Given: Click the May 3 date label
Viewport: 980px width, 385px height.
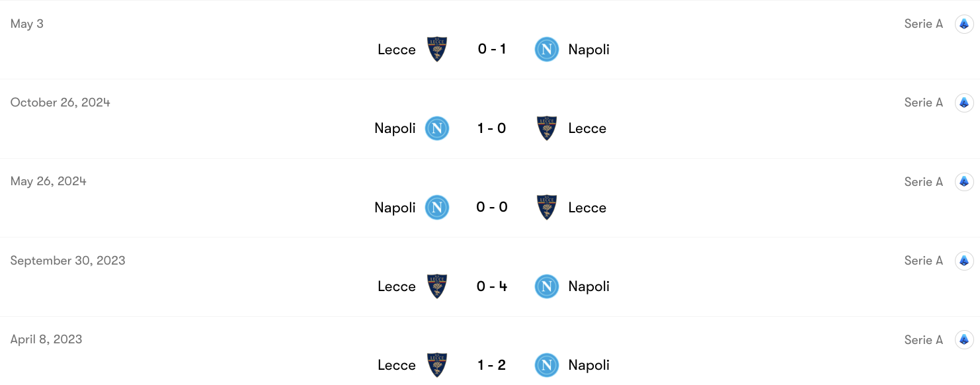Looking at the screenshot, I should (x=26, y=23).
